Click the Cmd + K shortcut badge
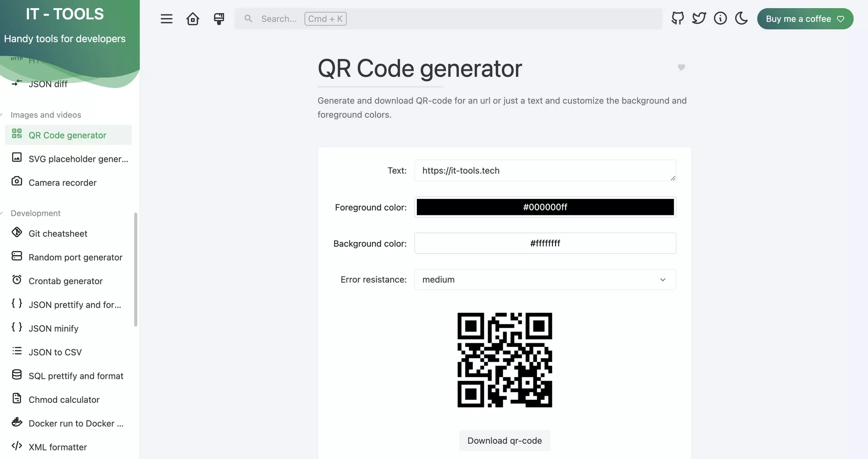 [325, 19]
